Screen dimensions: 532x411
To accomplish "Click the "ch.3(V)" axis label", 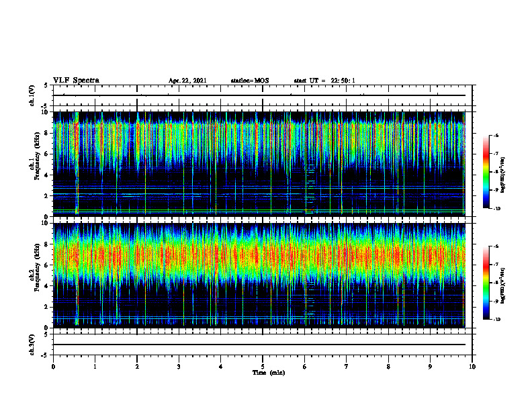I will 32,345.
